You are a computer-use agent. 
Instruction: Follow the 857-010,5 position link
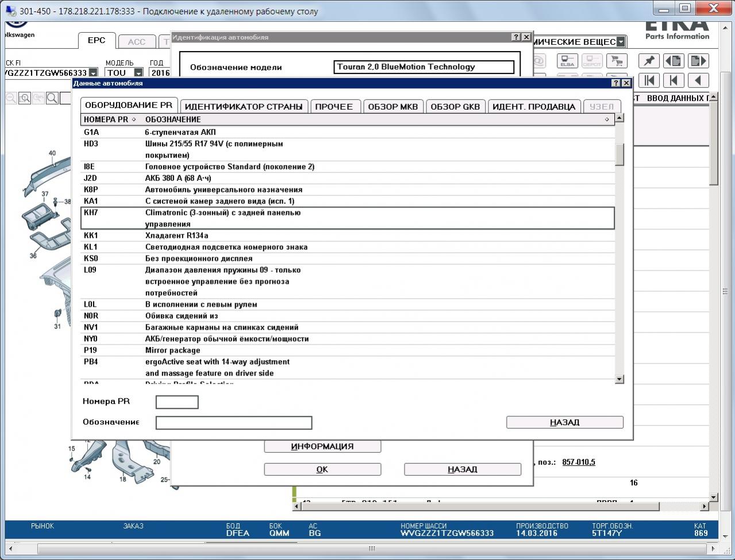579,462
